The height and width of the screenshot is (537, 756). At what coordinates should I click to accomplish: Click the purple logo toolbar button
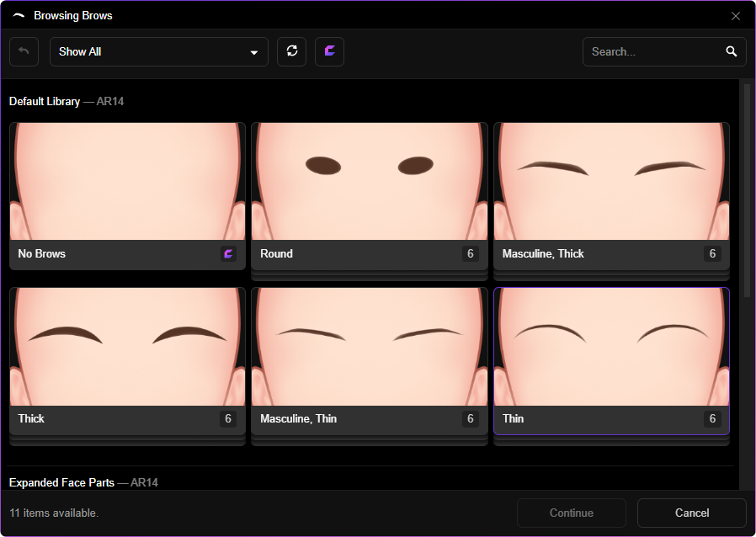click(x=329, y=51)
